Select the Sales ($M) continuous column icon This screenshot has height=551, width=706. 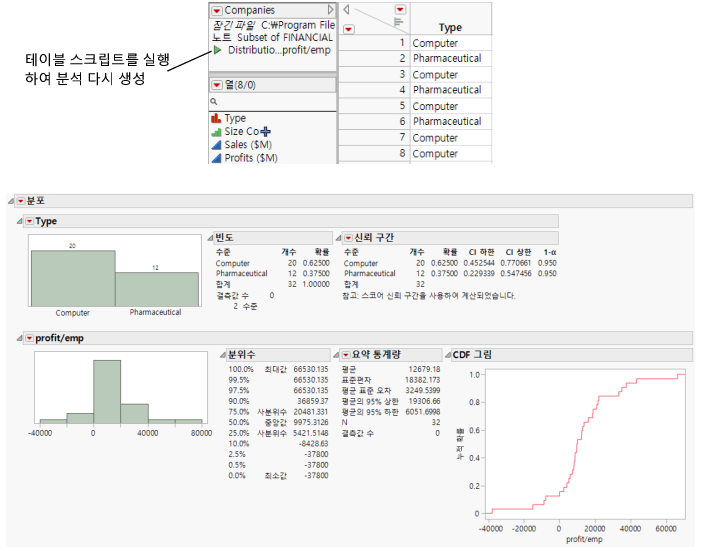pos(216,145)
